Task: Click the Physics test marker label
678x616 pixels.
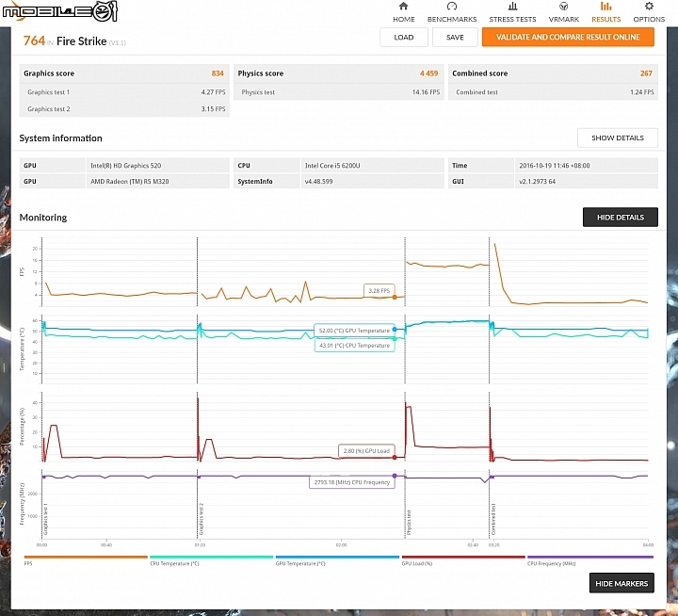Action: (x=409, y=522)
